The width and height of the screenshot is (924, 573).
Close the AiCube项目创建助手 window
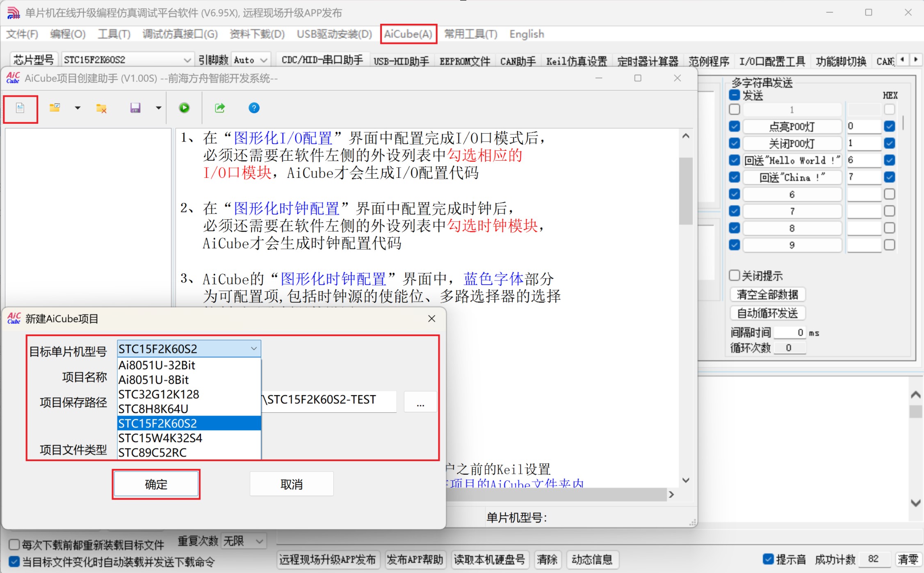[678, 78]
